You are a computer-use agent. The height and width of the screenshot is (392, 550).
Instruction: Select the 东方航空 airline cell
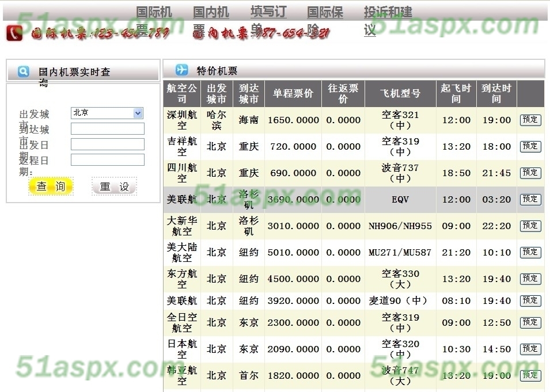pyautogui.click(x=181, y=279)
